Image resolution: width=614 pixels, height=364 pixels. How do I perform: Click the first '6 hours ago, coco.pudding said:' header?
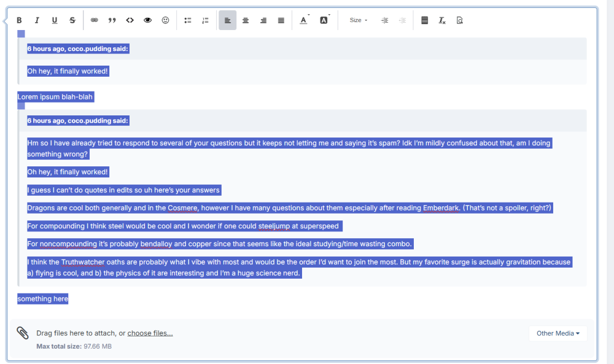77,48
